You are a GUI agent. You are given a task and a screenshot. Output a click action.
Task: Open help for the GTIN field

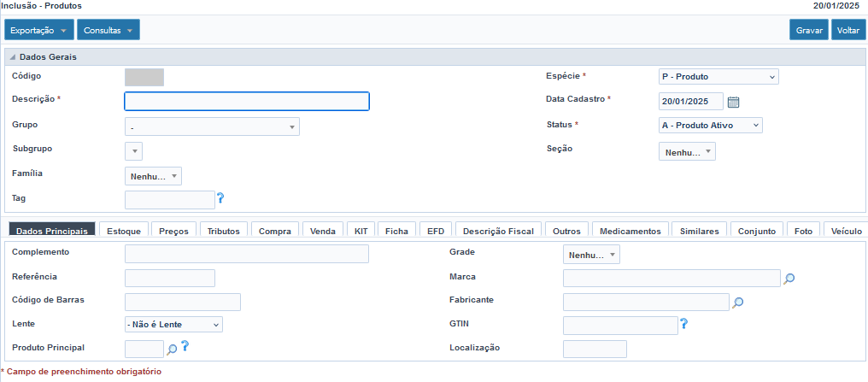pos(683,324)
